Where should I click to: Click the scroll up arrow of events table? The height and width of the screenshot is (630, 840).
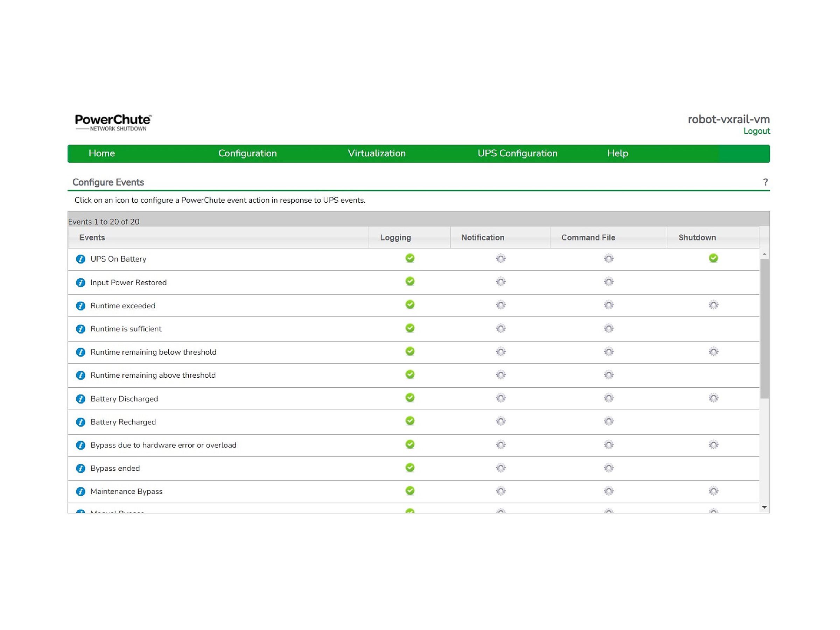pyautogui.click(x=764, y=254)
